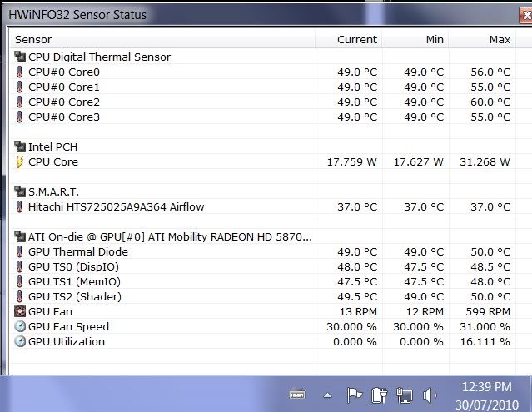Click the 49.5 °C current Shader value
The width and height of the screenshot is (532, 412).
(x=357, y=296)
